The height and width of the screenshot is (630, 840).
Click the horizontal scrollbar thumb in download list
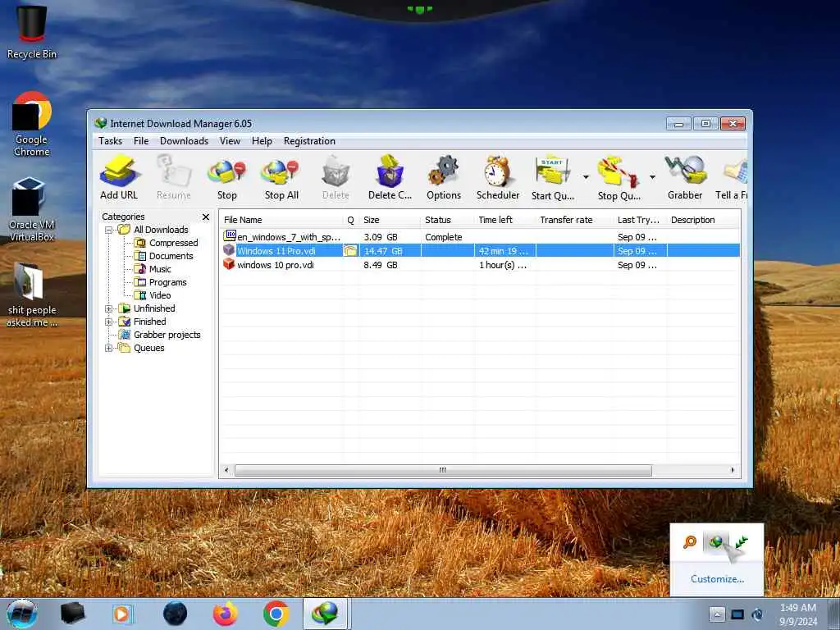[443, 470]
